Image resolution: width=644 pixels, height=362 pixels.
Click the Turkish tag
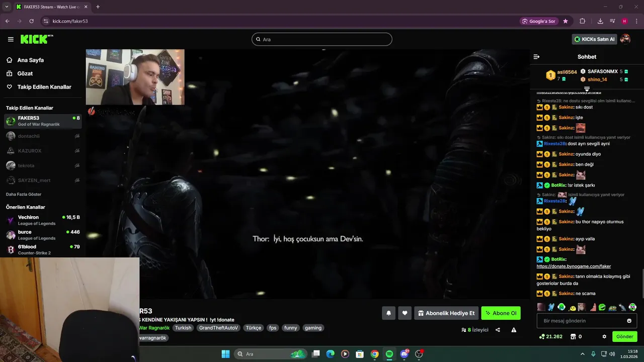(183, 328)
